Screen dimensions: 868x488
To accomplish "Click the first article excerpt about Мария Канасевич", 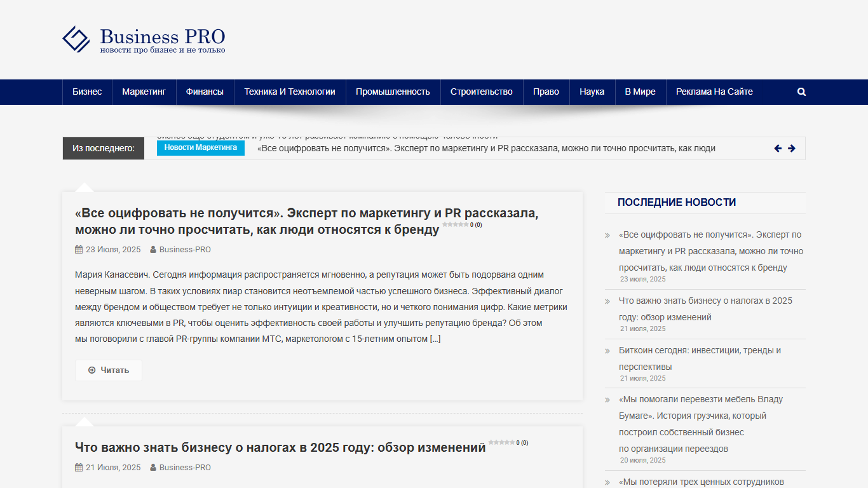I will (x=322, y=307).
